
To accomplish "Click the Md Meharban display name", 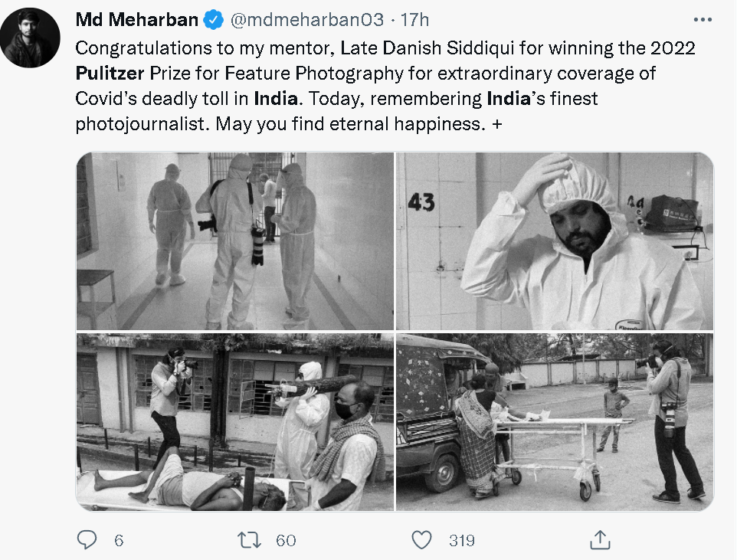I will pyautogui.click(x=137, y=20).
